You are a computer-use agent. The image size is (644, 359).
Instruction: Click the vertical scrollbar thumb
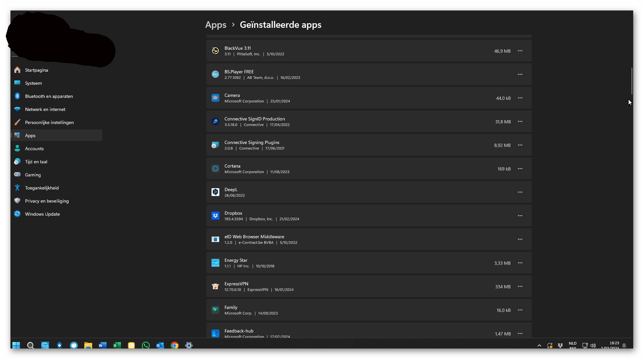click(x=632, y=81)
